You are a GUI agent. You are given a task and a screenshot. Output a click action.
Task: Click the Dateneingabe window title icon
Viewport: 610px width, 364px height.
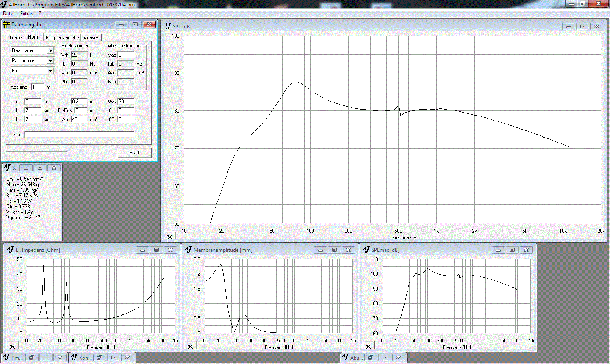6,25
